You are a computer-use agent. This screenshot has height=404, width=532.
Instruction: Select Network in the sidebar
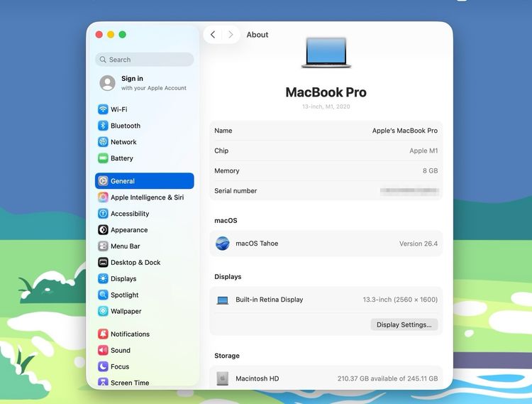click(x=145, y=142)
